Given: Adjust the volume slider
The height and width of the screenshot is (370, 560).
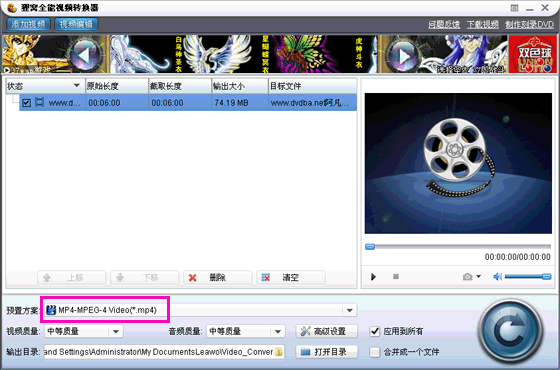Looking at the screenshot, I should (x=528, y=276).
